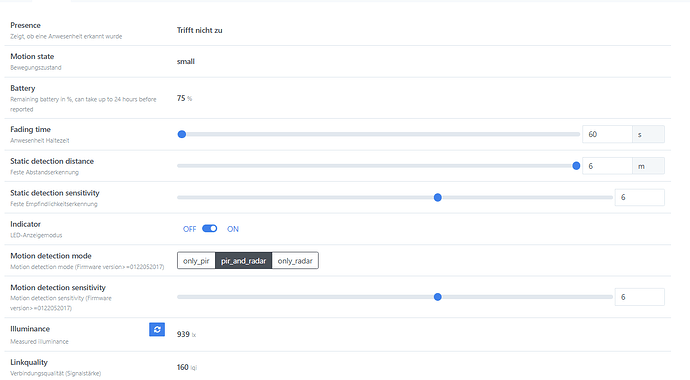Click the ON label of Indicator
Screen dimensions: 690x380
tap(233, 229)
